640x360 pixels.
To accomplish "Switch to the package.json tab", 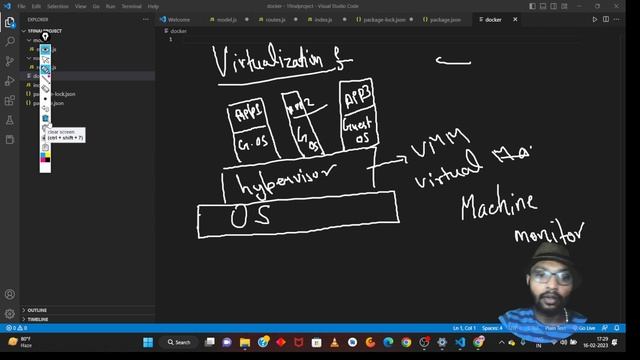I will point(445,20).
